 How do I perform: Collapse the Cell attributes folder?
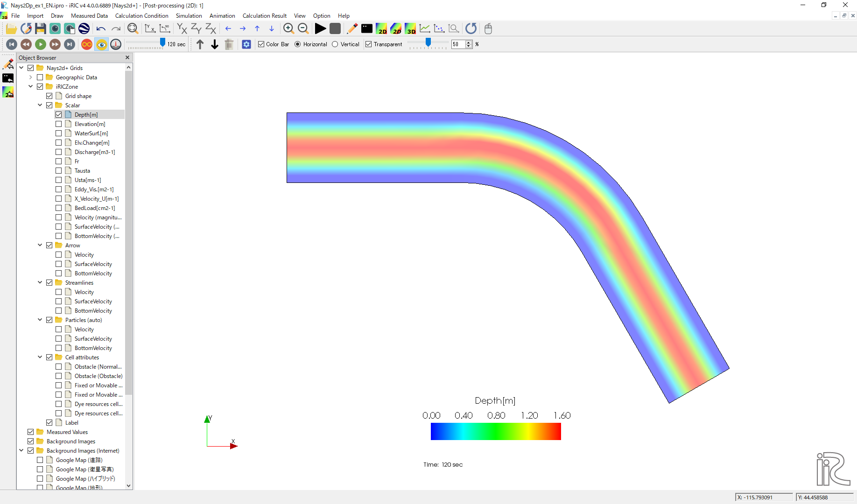pos(40,357)
